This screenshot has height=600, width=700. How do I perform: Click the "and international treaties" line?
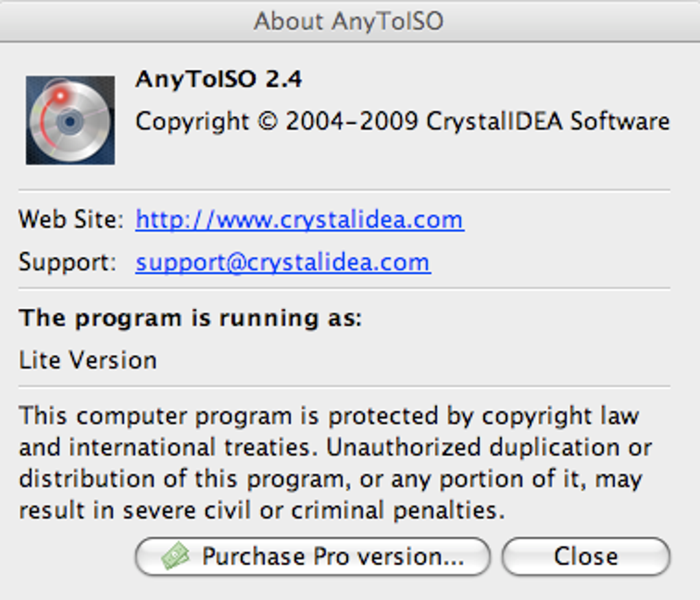click(335, 447)
